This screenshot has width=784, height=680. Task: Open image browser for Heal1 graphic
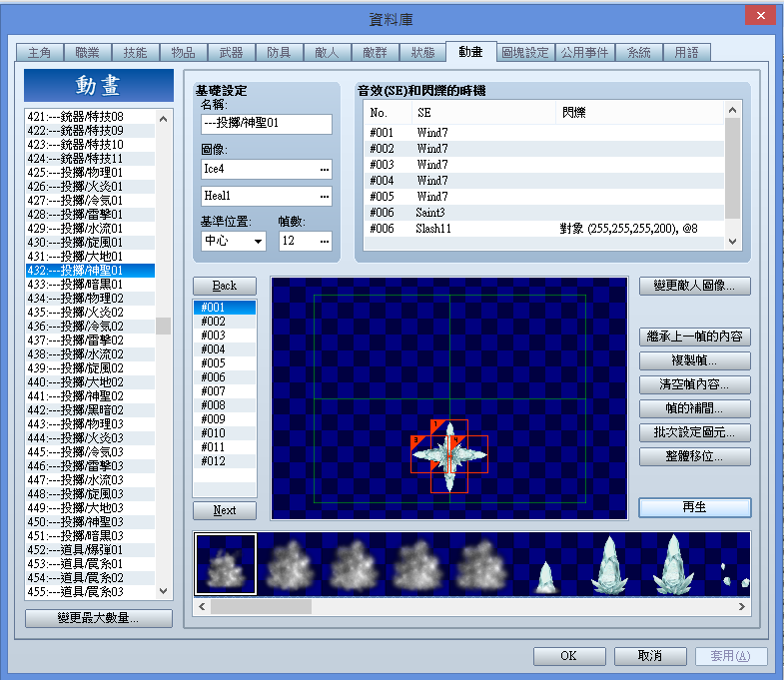[325, 197]
